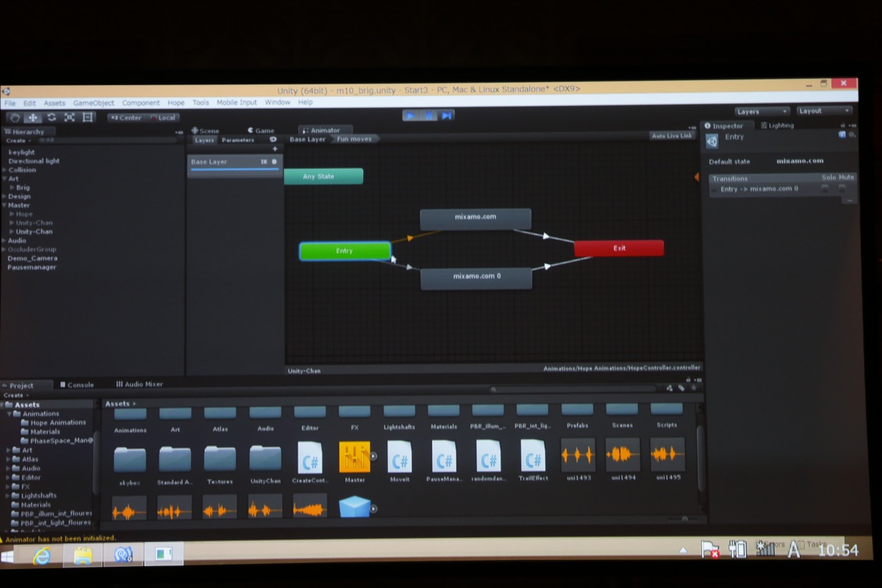The image size is (882, 588).
Task: Select the CreateCont... C# script asset
Action: pyautogui.click(x=309, y=463)
